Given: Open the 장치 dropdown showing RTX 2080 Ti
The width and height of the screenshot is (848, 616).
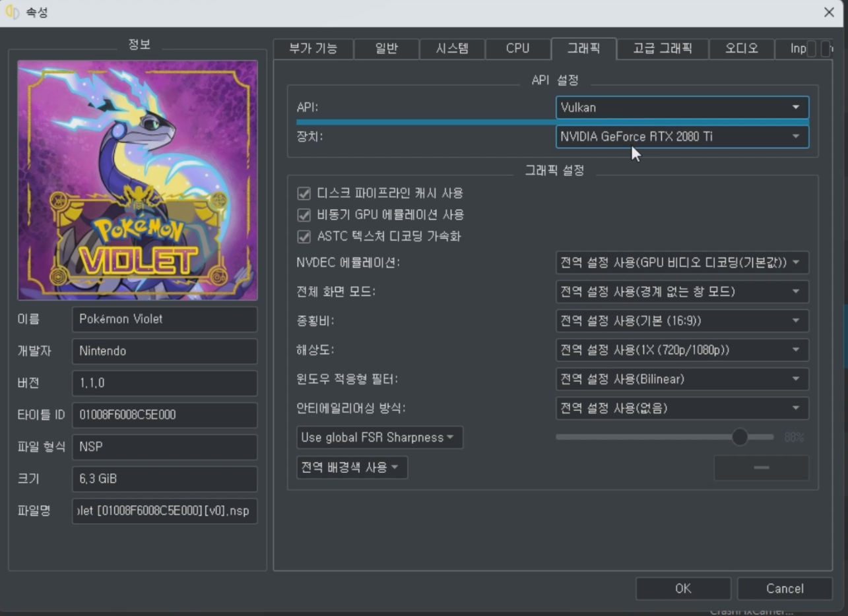Looking at the screenshot, I should point(682,137).
